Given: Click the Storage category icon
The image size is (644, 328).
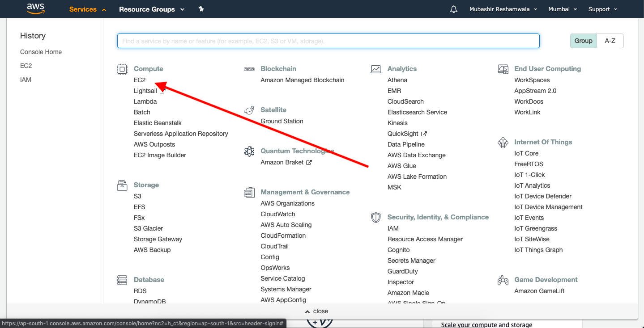Looking at the screenshot, I should pyautogui.click(x=122, y=185).
